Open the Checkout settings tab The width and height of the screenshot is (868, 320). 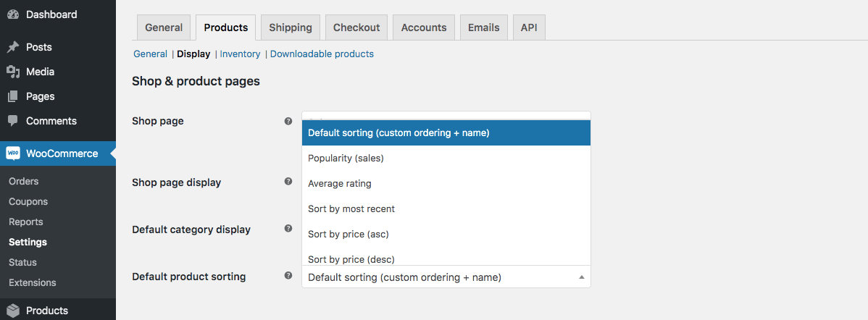point(356,28)
